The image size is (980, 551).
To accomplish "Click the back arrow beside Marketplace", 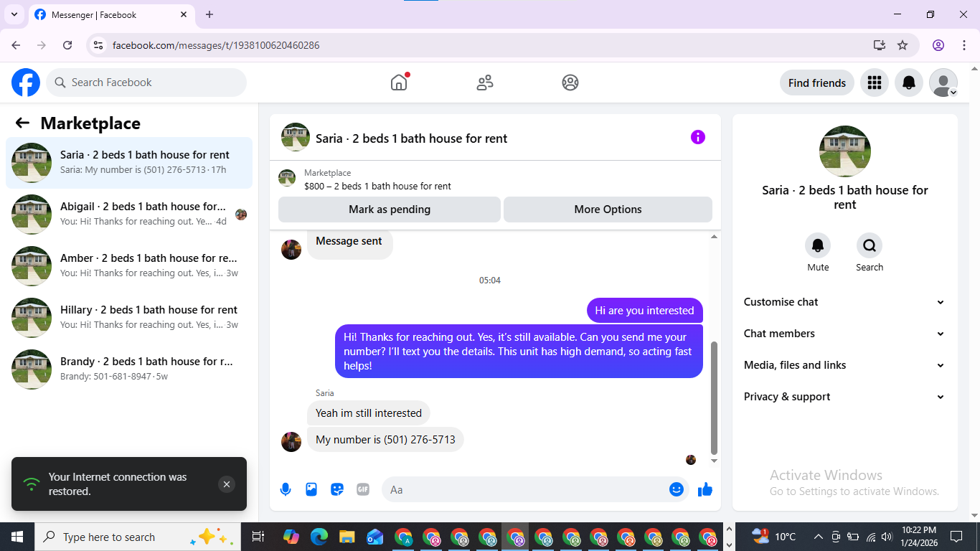I will click(x=22, y=123).
